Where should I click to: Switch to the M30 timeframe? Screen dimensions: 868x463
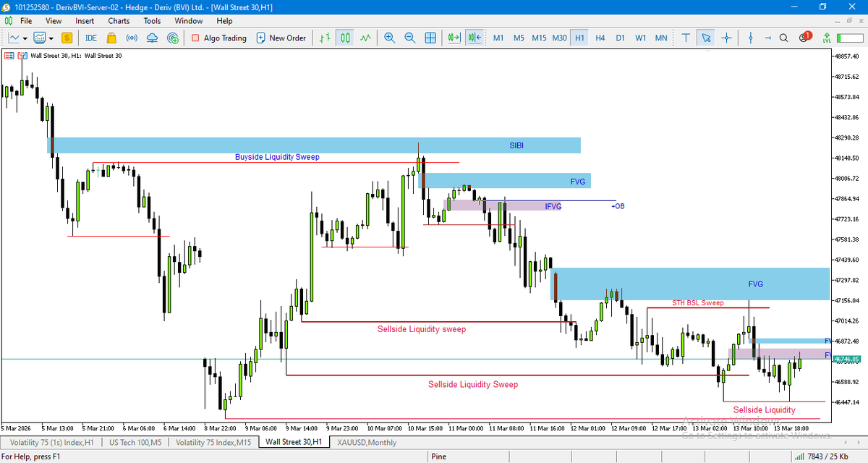coord(559,38)
